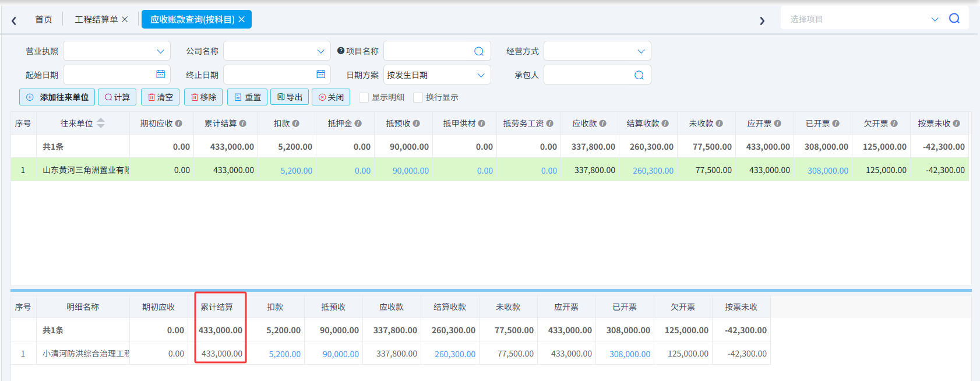Click the 导出 button
Image resolution: width=980 pixels, height=381 pixels.
click(x=290, y=97)
